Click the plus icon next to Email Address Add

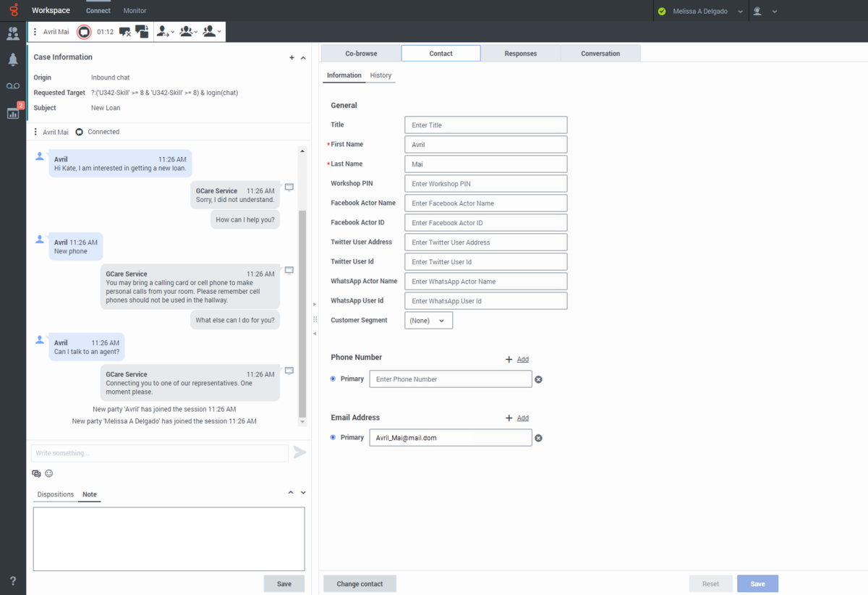[x=509, y=418]
